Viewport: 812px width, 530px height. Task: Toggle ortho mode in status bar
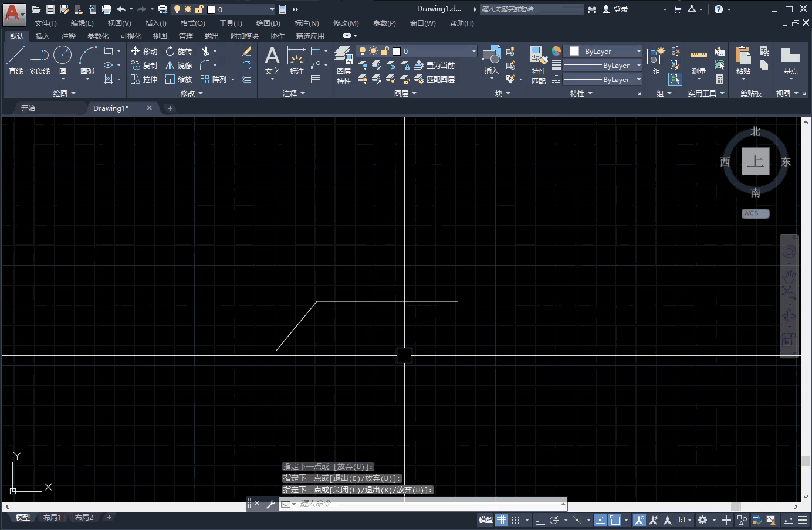[540, 519]
